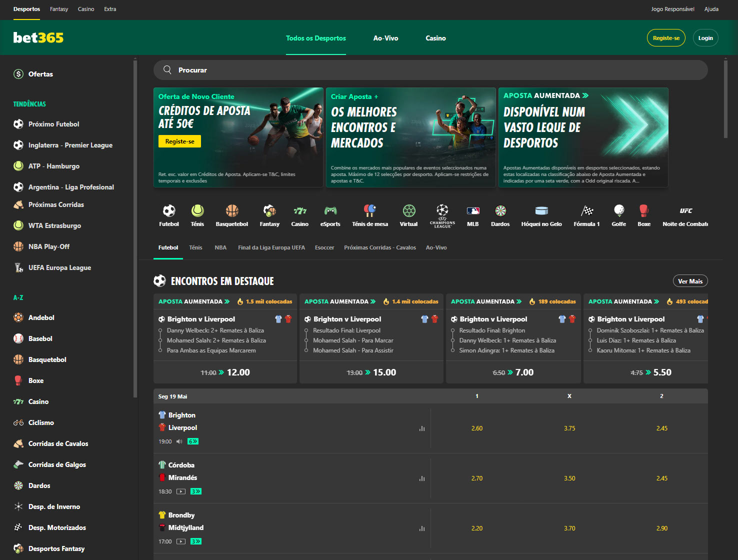Expand boosted bets badge on Córdoba match
This screenshot has height=560, width=738.
[x=196, y=491]
